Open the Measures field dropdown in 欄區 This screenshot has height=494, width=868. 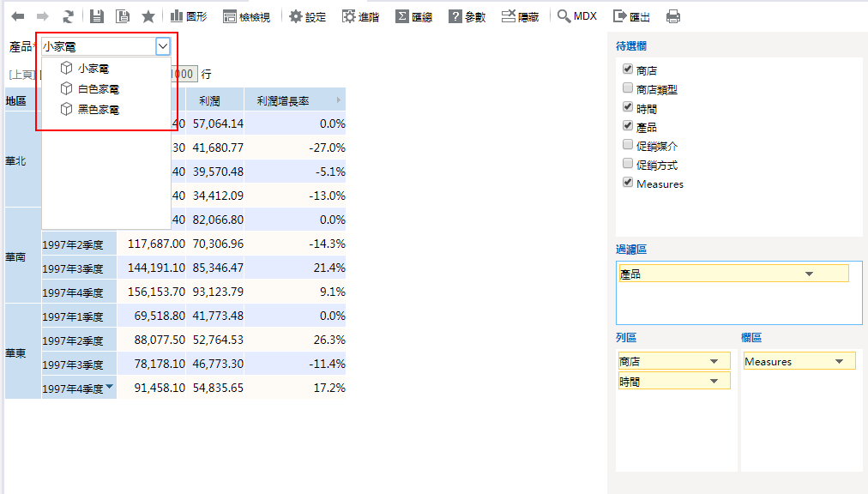point(838,362)
